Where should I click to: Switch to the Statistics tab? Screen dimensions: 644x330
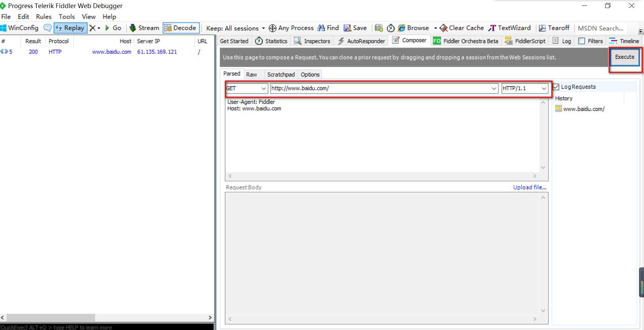click(x=271, y=41)
